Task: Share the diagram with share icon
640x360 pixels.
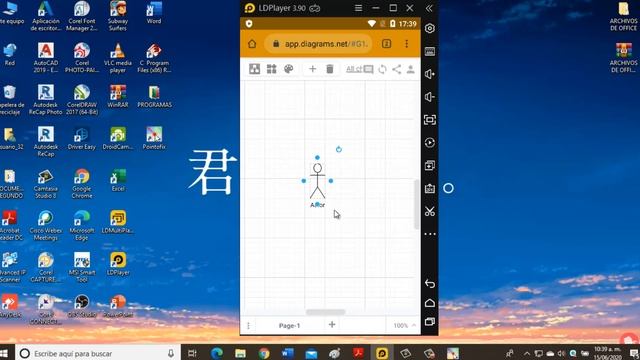Action: pyautogui.click(x=396, y=69)
